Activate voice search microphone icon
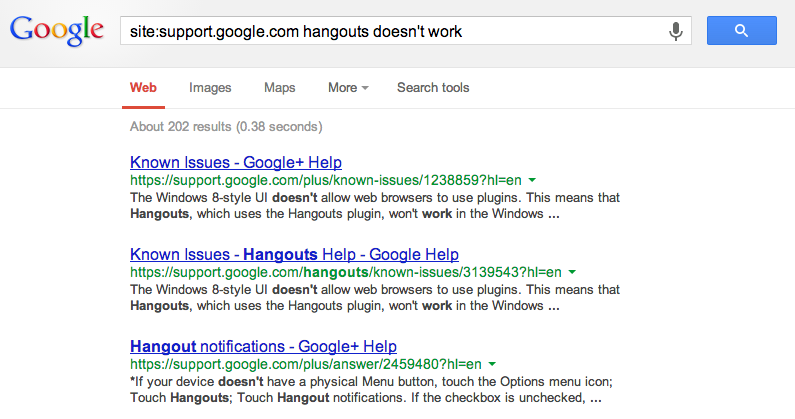The image size is (795, 419). pyautogui.click(x=675, y=31)
